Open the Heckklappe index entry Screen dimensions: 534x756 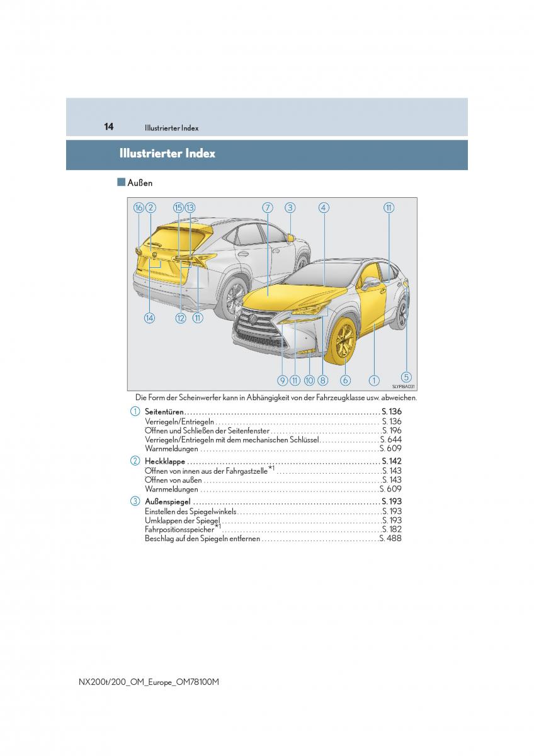point(273,462)
